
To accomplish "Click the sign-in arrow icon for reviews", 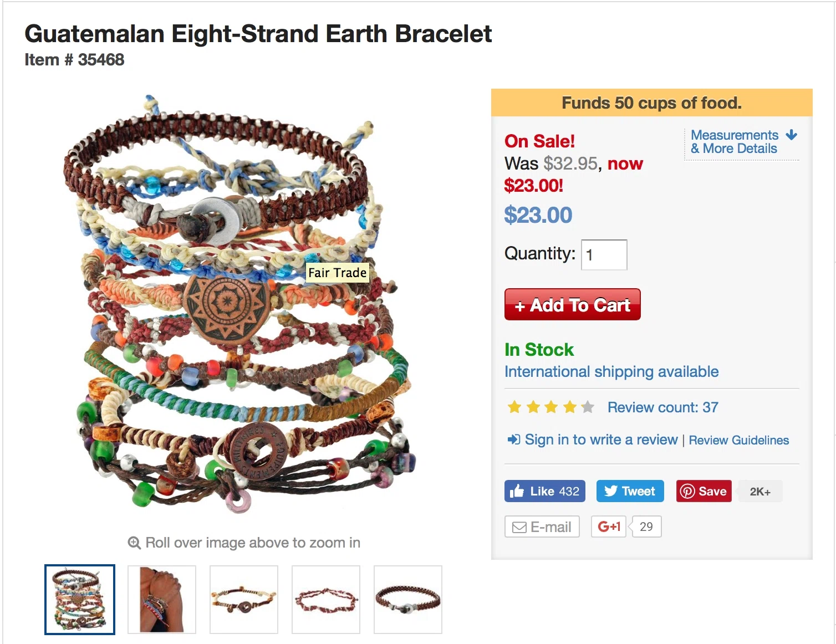I will point(514,439).
